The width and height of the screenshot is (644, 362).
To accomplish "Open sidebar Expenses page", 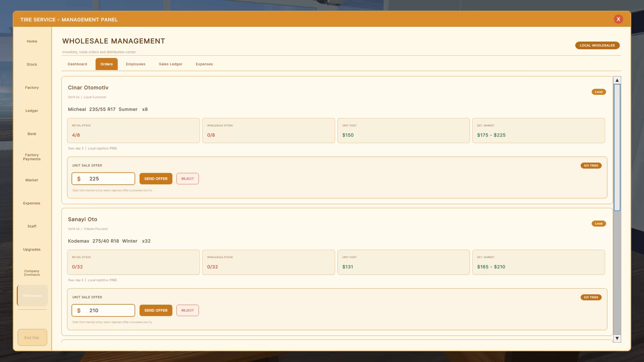I will [x=32, y=203].
